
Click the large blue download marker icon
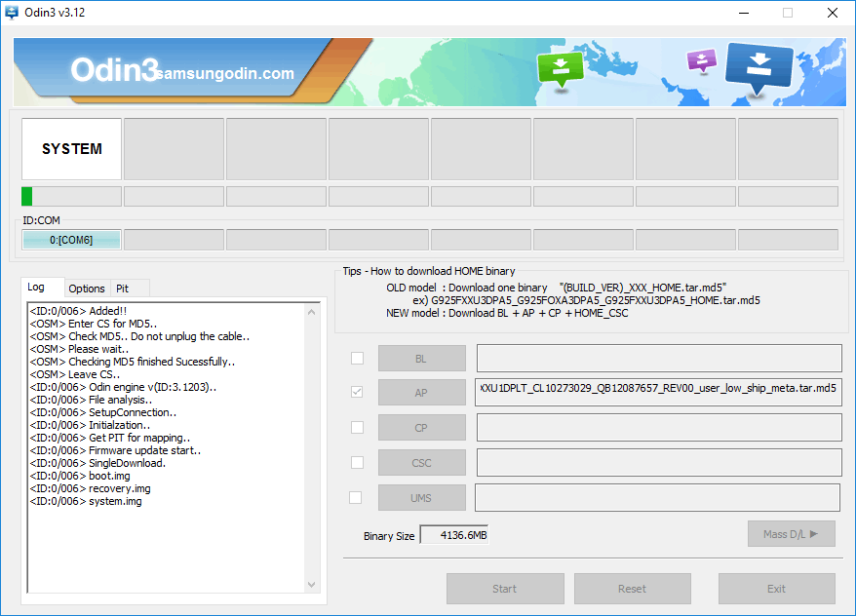point(759,69)
